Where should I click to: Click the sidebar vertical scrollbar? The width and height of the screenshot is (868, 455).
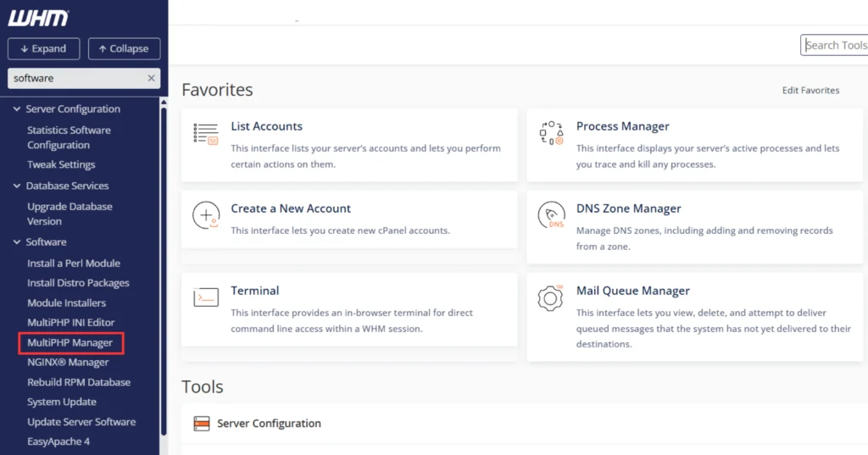[x=164, y=271]
